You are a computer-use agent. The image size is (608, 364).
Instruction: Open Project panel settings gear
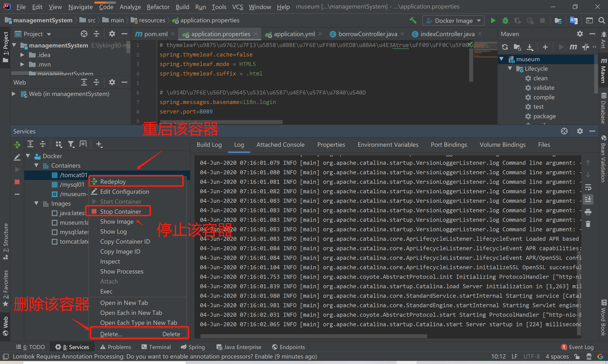[112, 34]
